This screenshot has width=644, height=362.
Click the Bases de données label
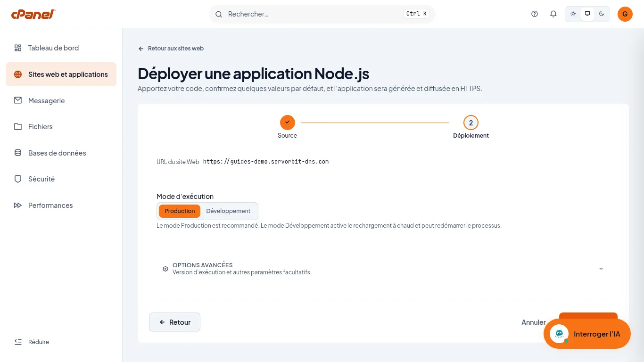coord(57,153)
